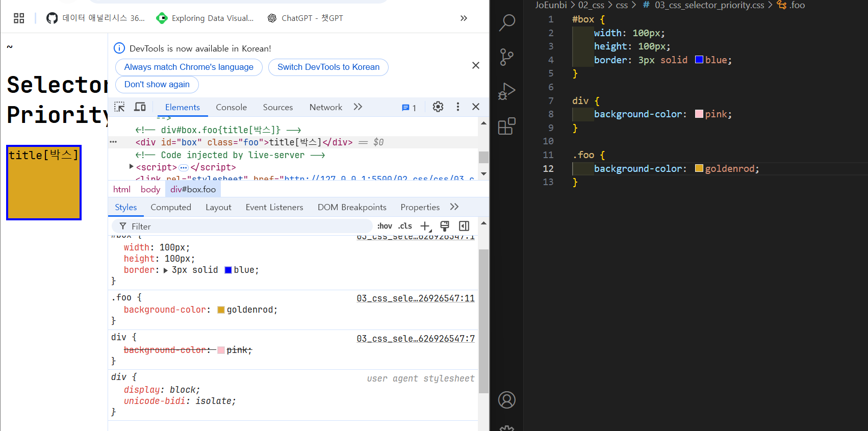Toggle the .cls element classes panel
The width and height of the screenshot is (868, 431).
pos(405,226)
